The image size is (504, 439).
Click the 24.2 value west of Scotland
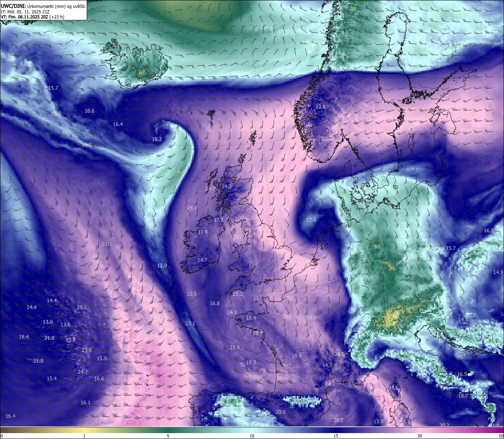tap(210, 189)
